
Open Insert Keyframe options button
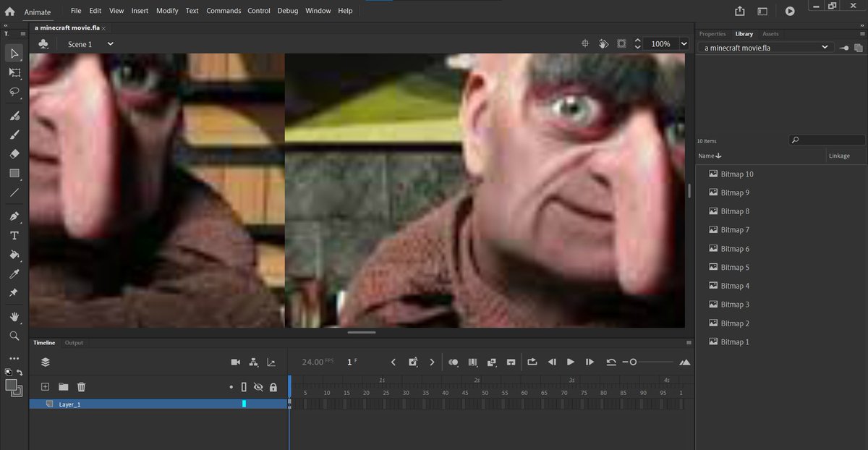[x=412, y=362]
